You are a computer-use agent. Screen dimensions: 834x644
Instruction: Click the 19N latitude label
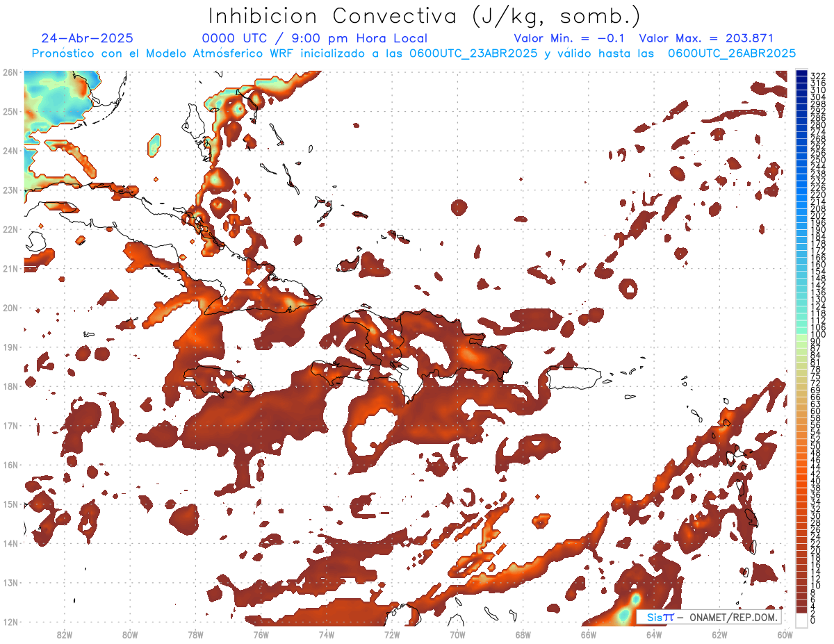click(10, 347)
